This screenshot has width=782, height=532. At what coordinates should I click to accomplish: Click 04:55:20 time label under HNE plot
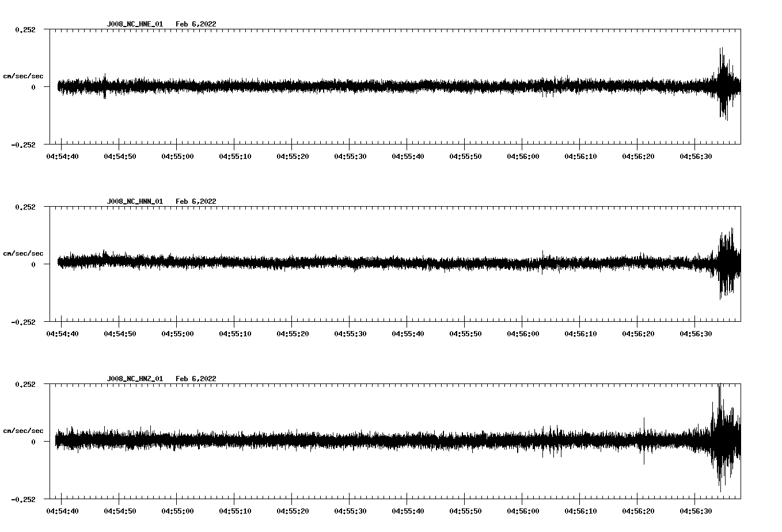point(293,157)
